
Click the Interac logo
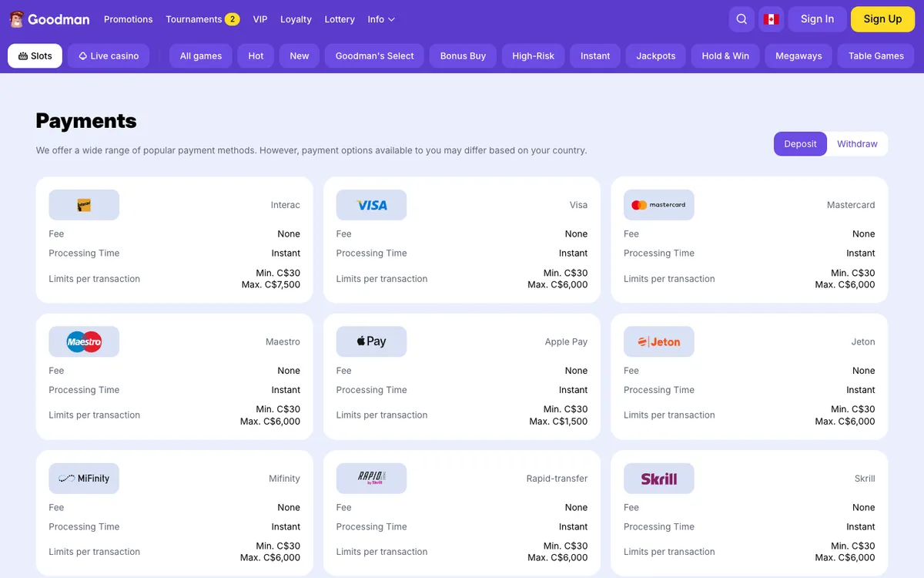click(84, 205)
